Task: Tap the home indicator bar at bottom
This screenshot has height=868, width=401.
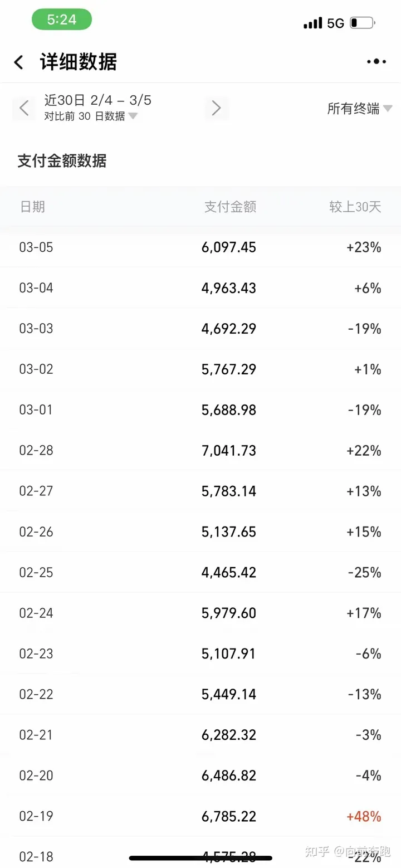Action: point(200,858)
